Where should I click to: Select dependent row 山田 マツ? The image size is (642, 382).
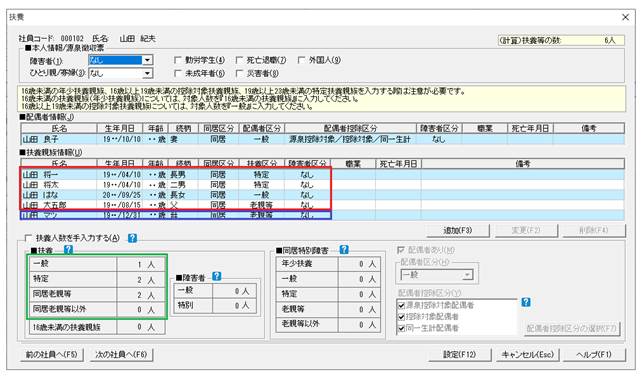click(323, 215)
